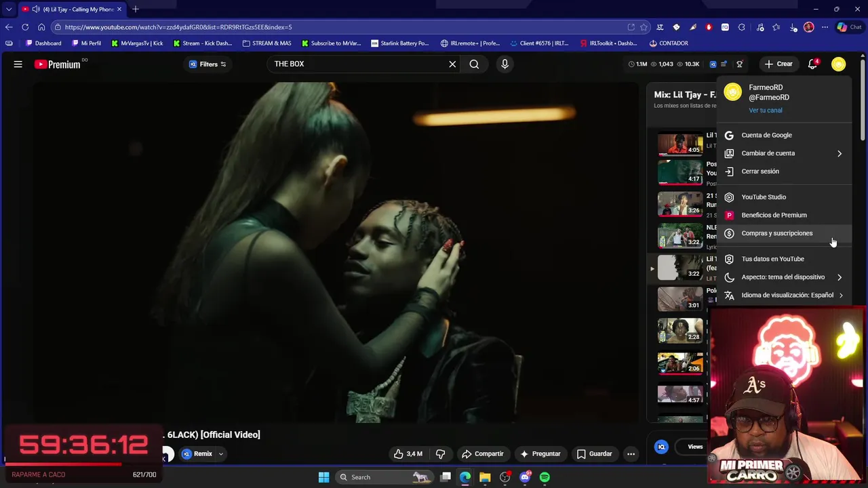Click the Preguntar button
This screenshot has height=488, width=868.
click(540, 454)
